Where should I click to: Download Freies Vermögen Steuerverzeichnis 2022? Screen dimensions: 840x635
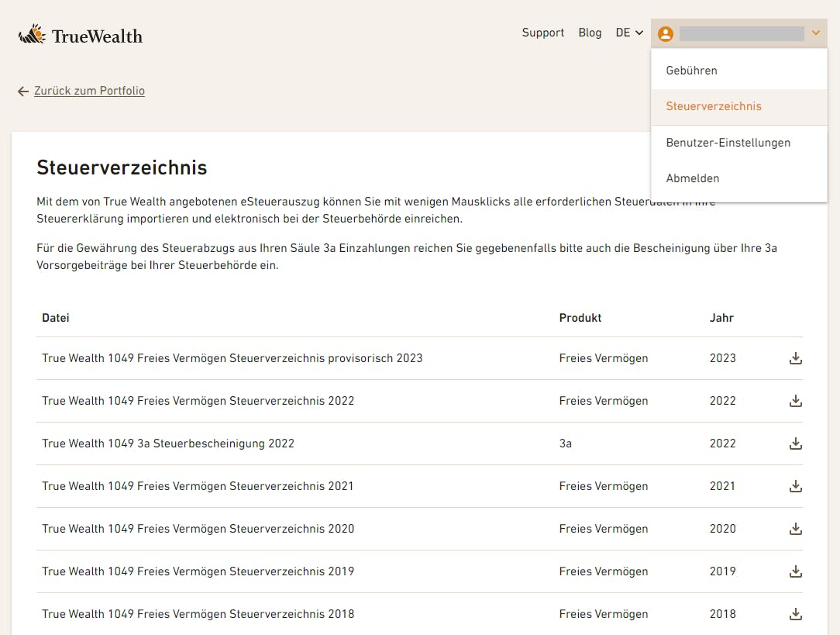(796, 401)
